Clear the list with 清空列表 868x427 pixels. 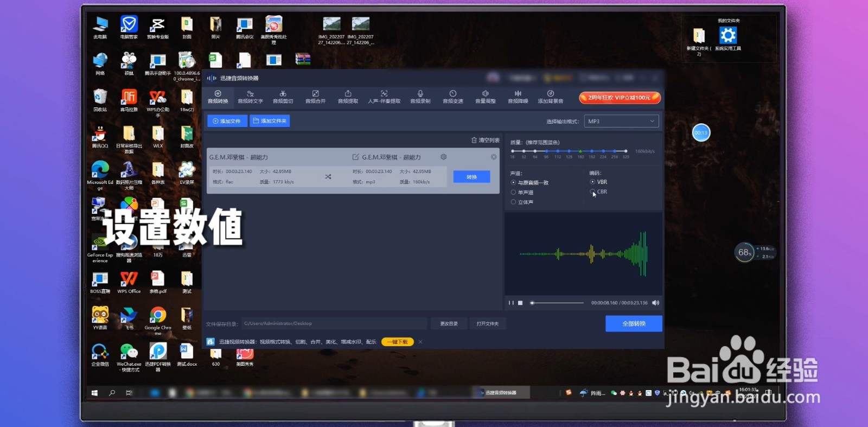pyautogui.click(x=486, y=140)
